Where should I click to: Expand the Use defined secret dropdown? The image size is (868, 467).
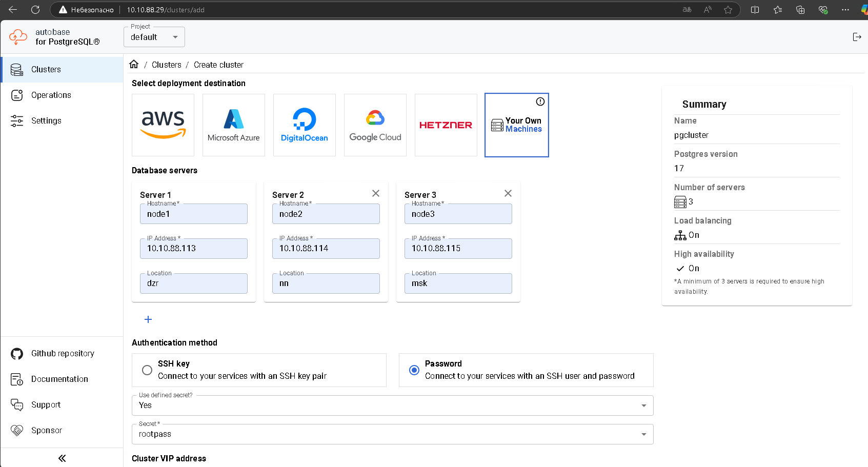pos(393,405)
